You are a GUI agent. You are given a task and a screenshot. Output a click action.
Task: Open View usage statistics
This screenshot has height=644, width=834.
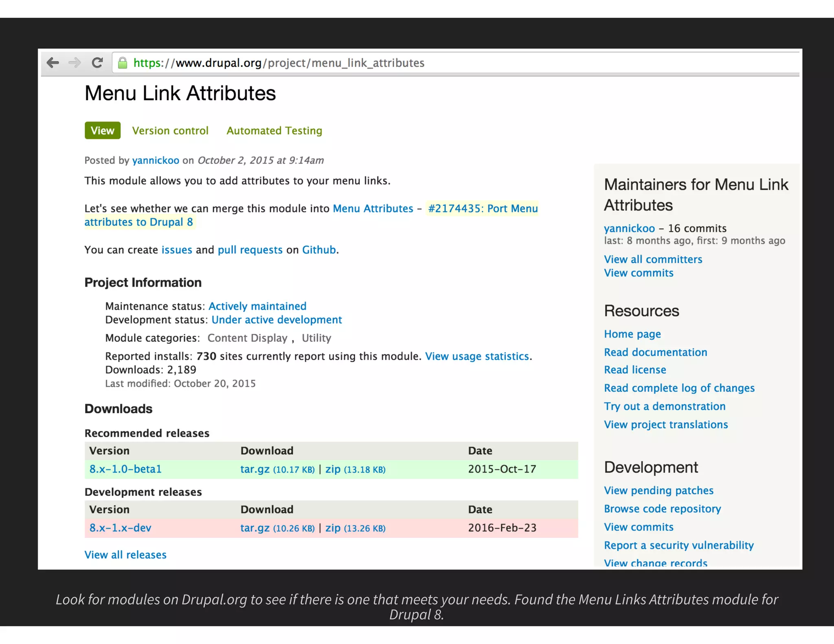coord(477,356)
